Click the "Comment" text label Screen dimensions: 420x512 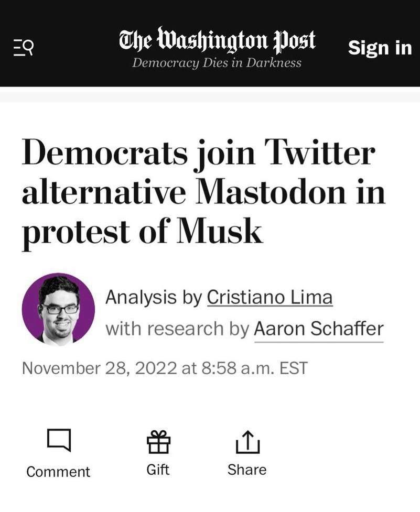[x=58, y=472]
